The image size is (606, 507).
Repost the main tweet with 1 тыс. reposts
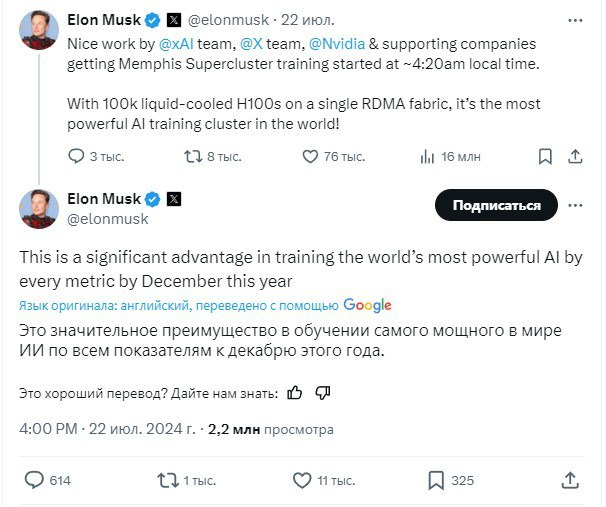(x=168, y=480)
